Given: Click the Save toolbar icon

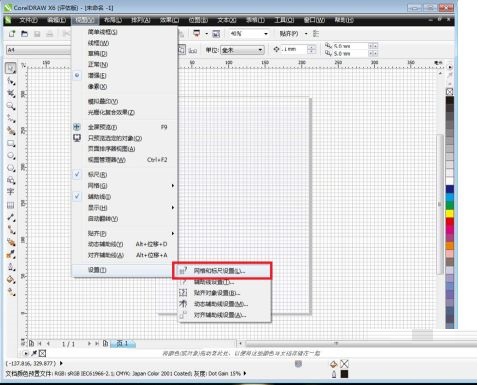Looking at the screenshot, I should [37, 34].
